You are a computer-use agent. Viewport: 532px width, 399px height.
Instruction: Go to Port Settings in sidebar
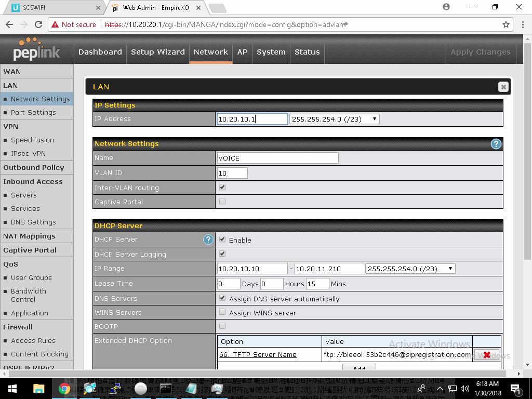click(x=33, y=112)
